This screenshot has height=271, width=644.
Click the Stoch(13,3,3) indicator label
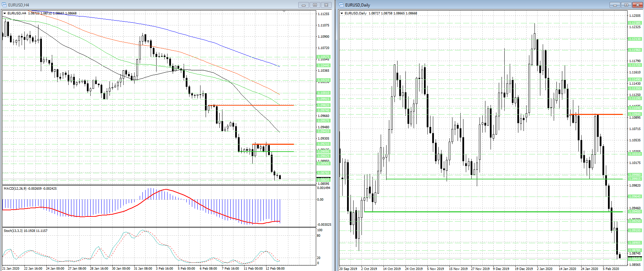click(x=13, y=231)
